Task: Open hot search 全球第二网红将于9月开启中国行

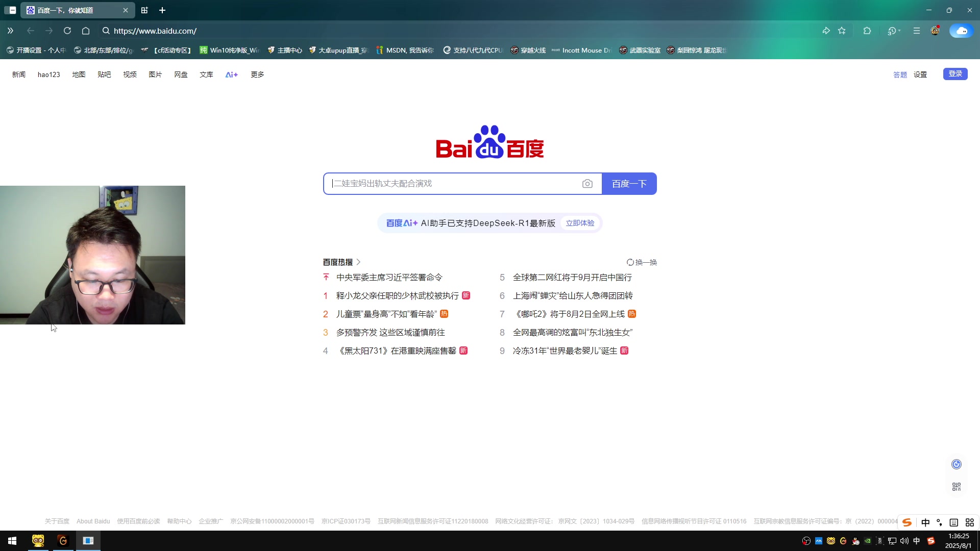Action: [572, 278]
